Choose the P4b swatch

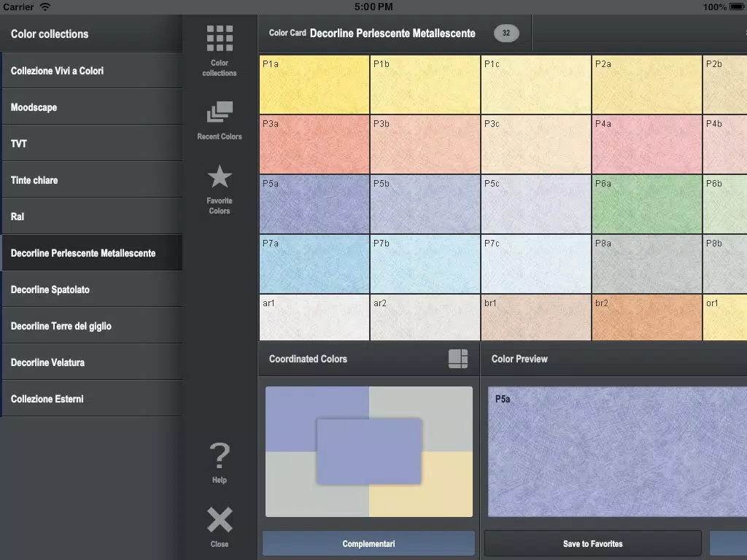click(725, 144)
